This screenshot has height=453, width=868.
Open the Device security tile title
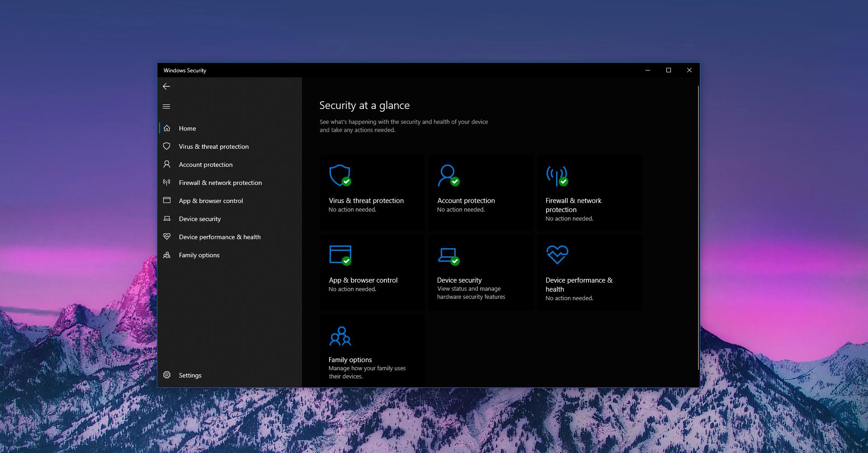click(459, 280)
